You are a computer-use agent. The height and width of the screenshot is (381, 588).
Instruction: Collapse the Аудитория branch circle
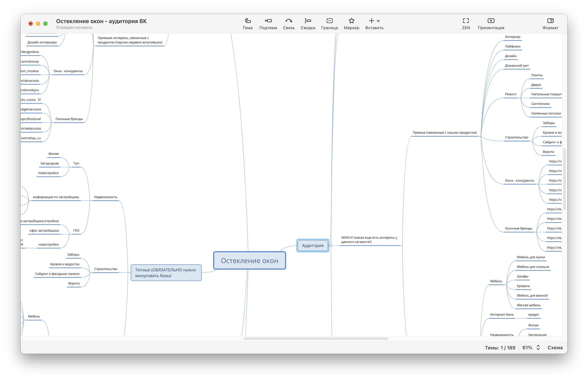(331, 246)
